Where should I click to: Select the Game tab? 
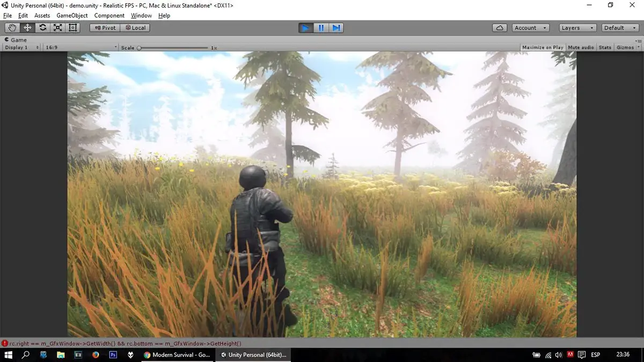(x=16, y=40)
